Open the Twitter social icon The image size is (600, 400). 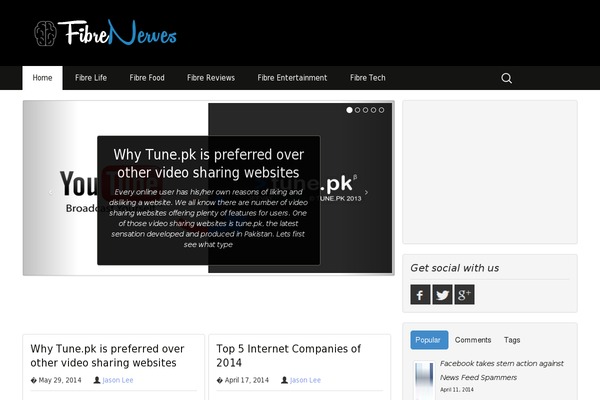click(442, 295)
